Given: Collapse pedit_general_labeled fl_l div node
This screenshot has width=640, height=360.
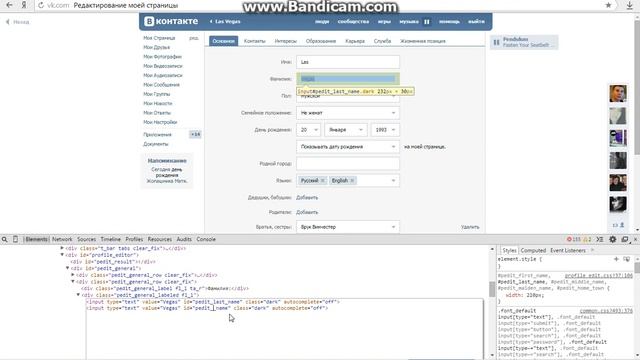Looking at the screenshot, I should [78, 295].
